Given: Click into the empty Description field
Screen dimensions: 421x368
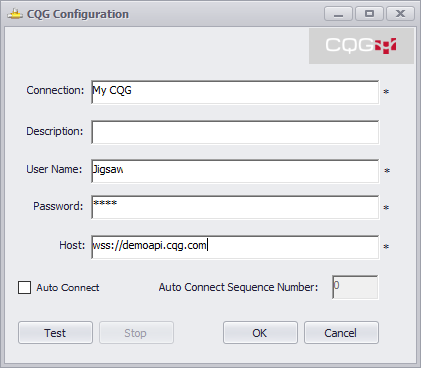Looking at the screenshot, I should pos(235,132).
